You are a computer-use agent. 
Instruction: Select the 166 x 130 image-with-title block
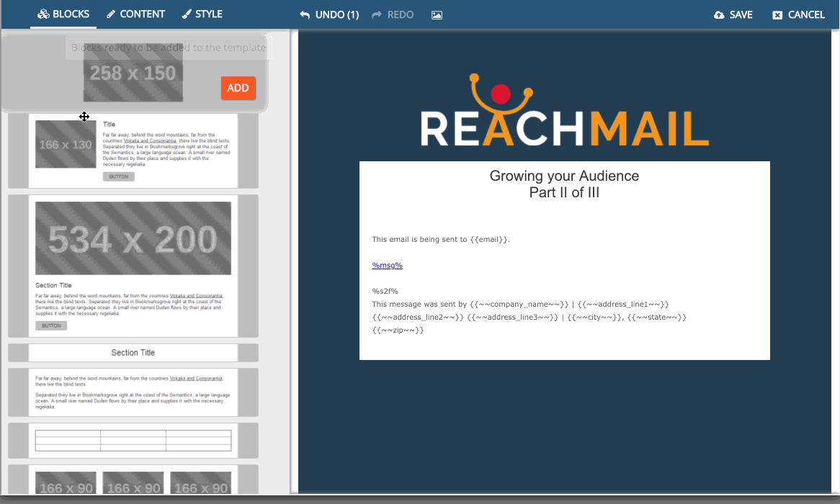(x=133, y=150)
